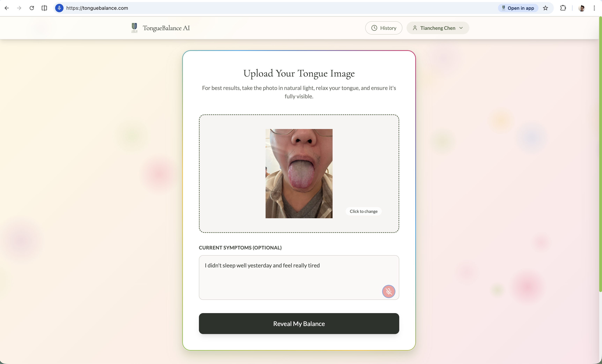Click the microphone icon in address bar

[59, 8]
